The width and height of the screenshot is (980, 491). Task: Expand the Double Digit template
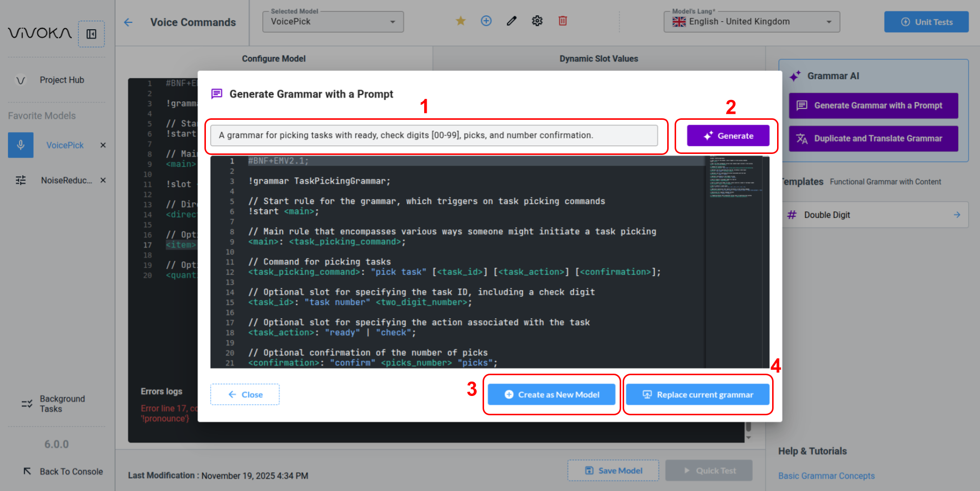pyautogui.click(x=957, y=215)
